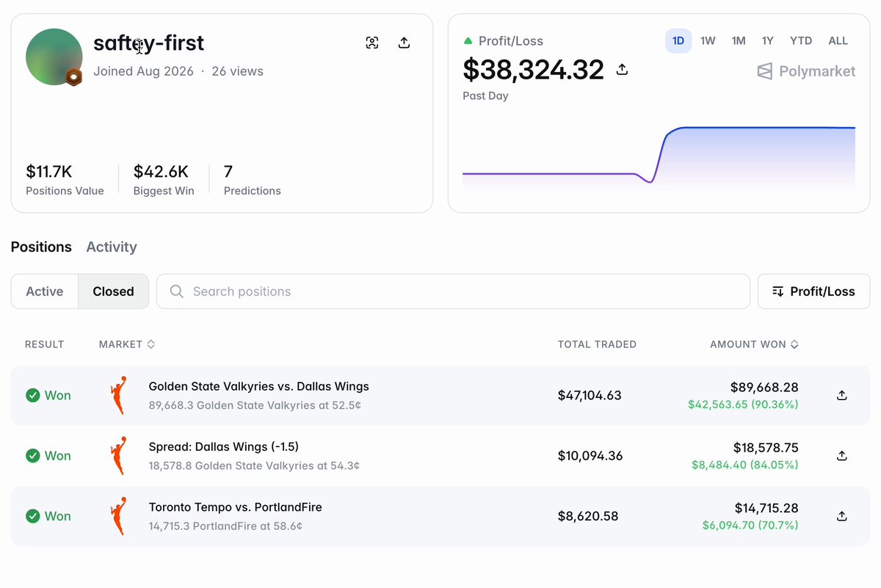Image resolution: width=881 pixels, height=588 pixels.
Task: Open the Activity tab
Action: 112,247
